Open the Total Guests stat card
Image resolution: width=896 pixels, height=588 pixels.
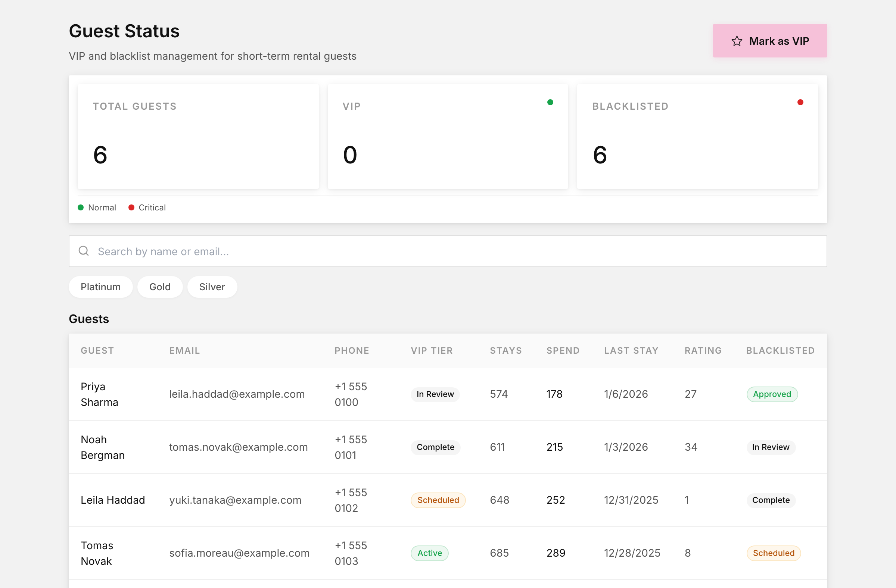click(x=198, y=137)
